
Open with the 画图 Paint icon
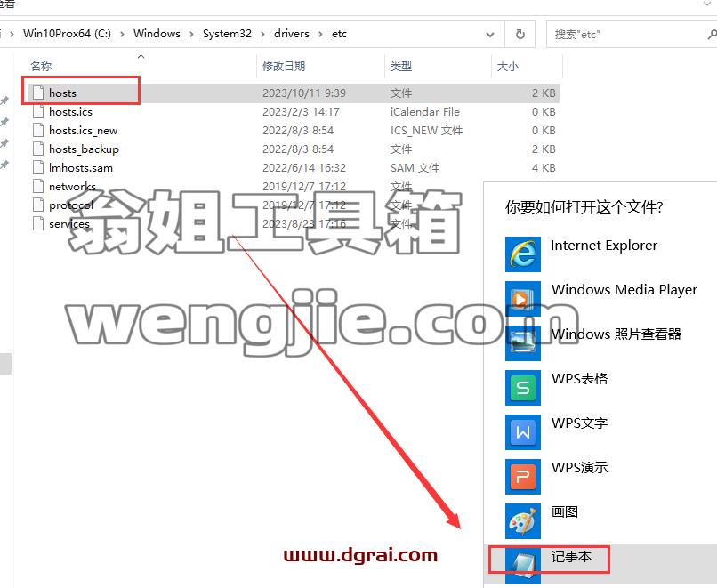523,520
